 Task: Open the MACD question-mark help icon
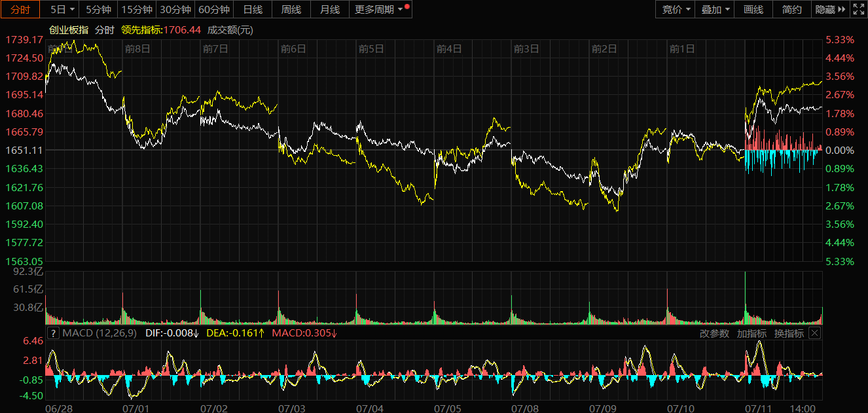click(x=54, y=333)
